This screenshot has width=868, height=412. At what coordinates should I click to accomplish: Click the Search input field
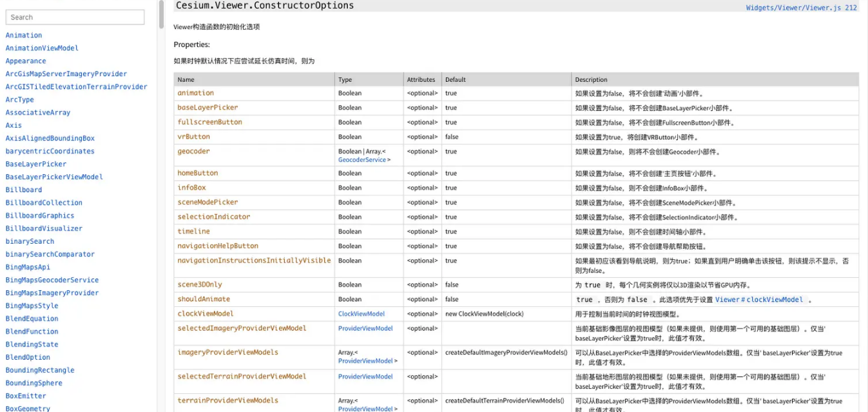[x=75, y=17]
